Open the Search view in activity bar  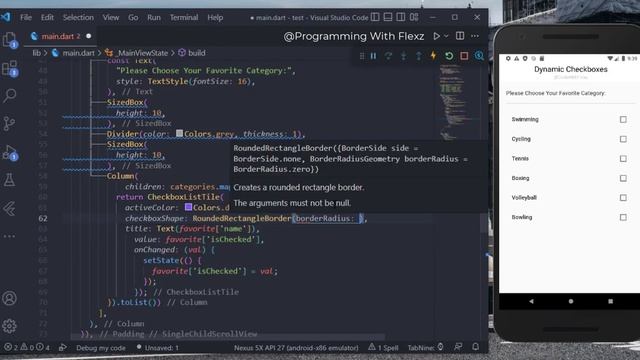(x=10, y=96)
